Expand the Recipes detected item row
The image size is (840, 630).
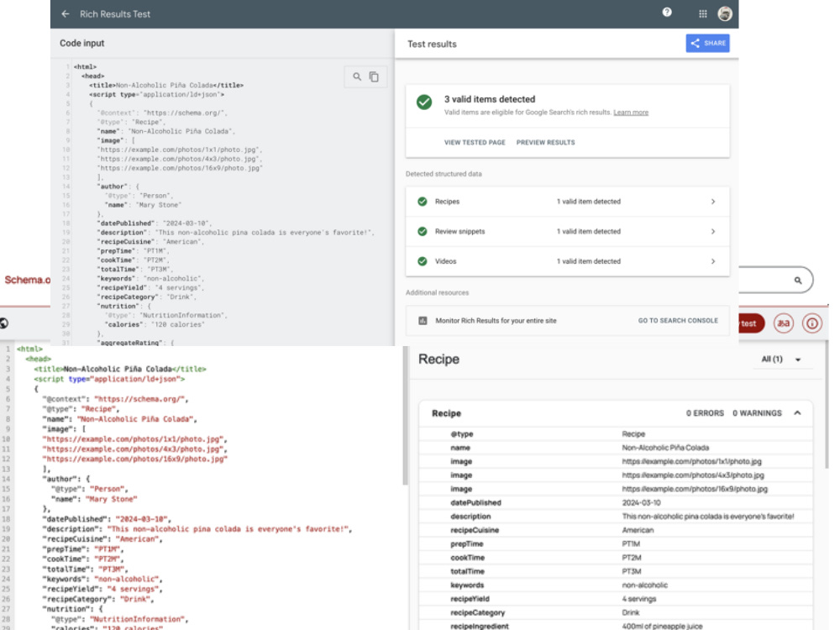pos(567,202)
